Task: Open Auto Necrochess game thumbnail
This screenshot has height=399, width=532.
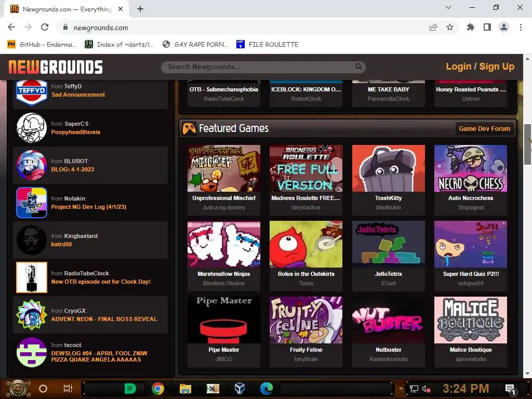Action: (471, 168)
